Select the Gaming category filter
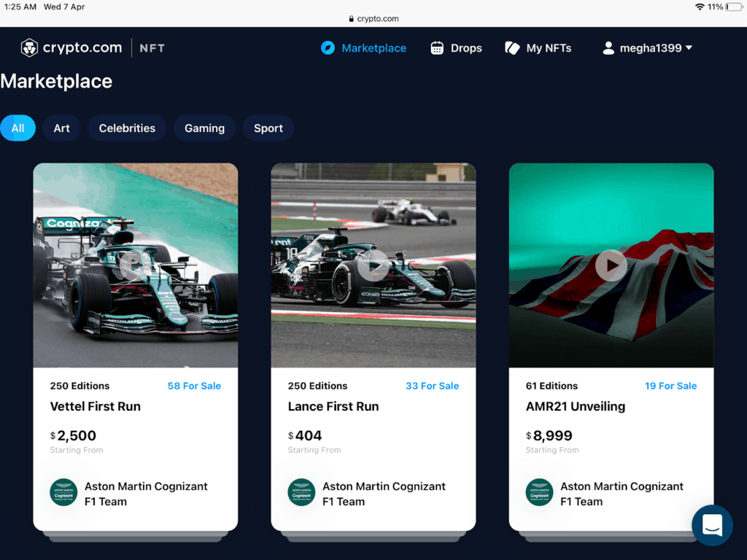747x560 pixels. [x=204, y=128]
